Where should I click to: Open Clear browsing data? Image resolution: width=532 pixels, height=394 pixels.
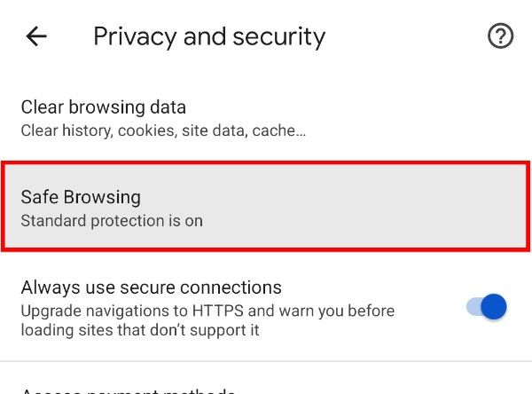[x=266, y=118]
